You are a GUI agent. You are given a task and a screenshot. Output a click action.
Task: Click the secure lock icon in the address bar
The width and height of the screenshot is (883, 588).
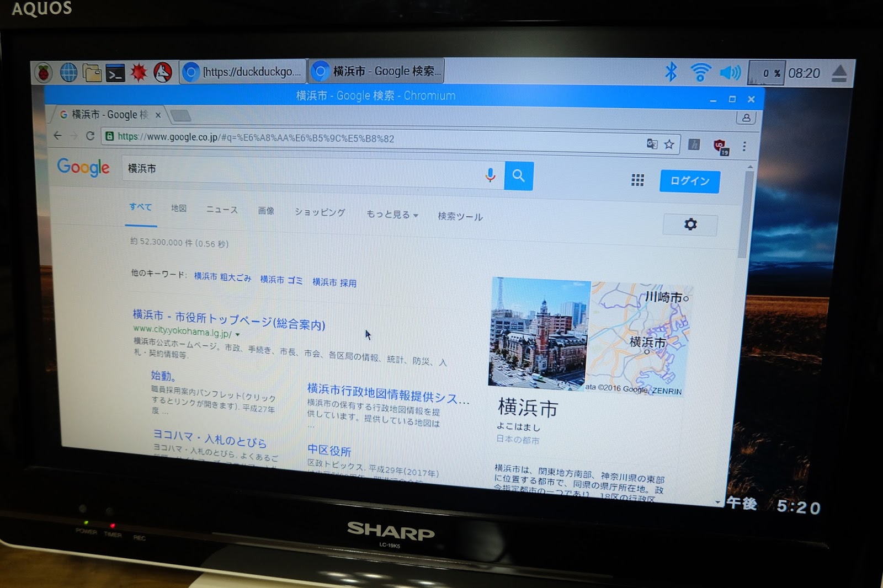[109, 136]
